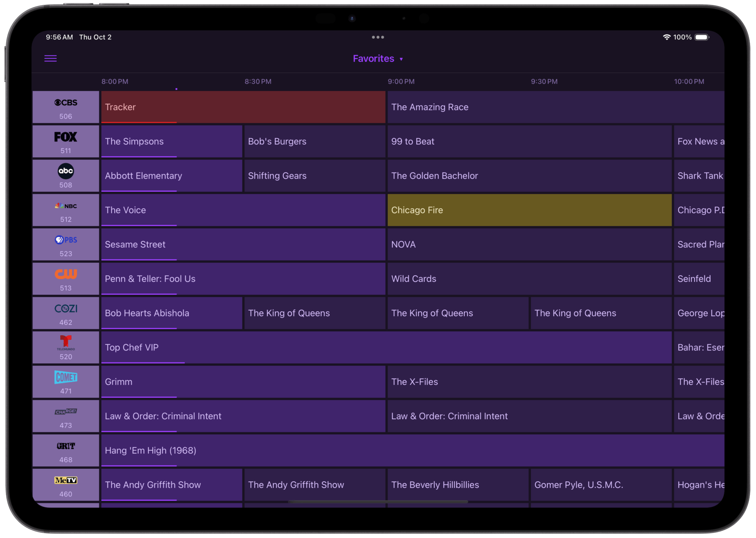
Task: Select 8:30 PM The Andy Griffith Show
Action: pyautogui.click(x=315, y=485)
